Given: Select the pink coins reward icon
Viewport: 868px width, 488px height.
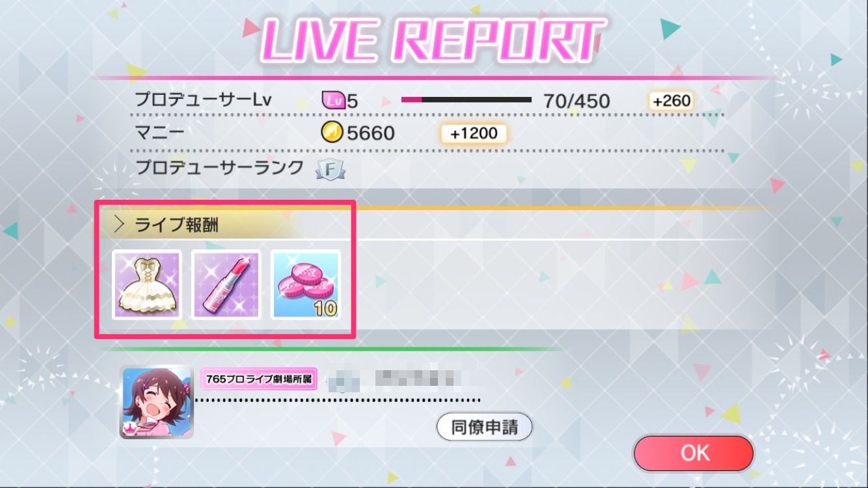Looking at the screenshot, I should (306, 284).
